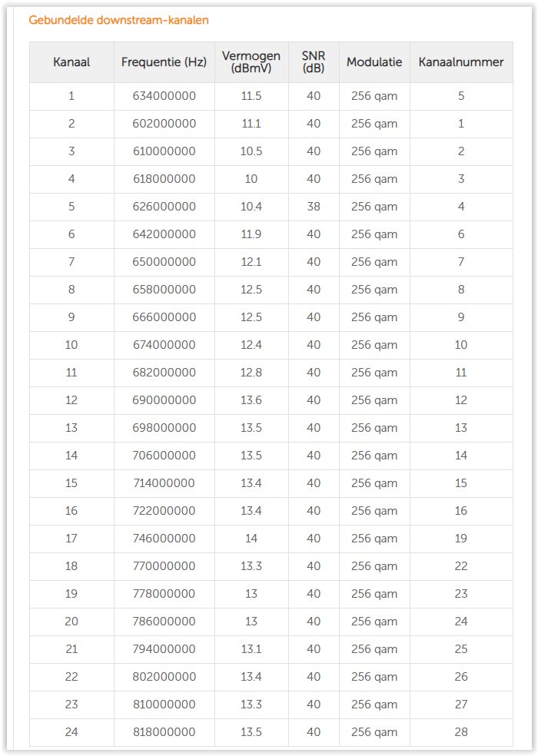Click the power value 14

point(251,539)
